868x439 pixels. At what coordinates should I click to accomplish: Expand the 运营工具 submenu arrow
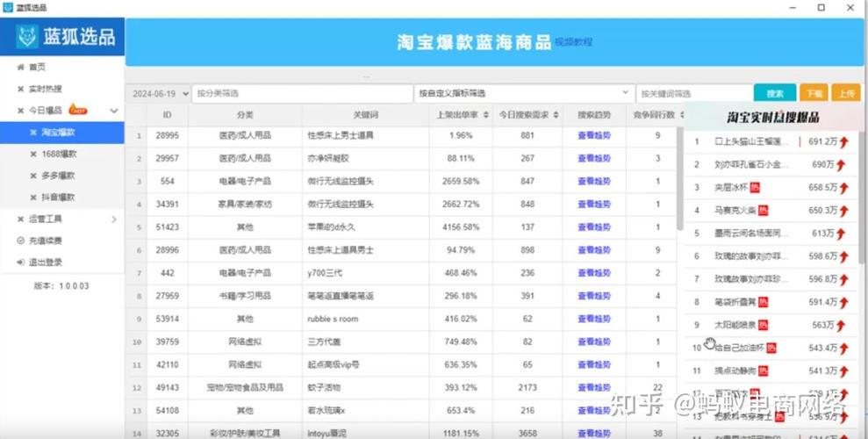tap(114, 219)
